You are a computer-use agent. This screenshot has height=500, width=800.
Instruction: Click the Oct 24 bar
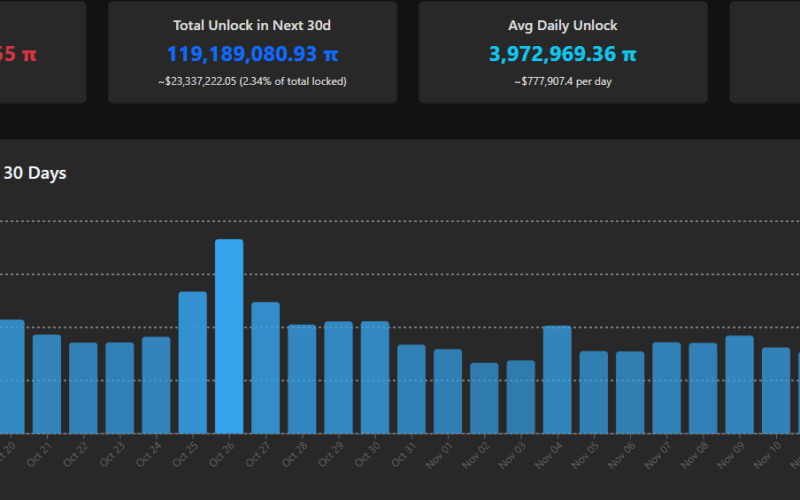click(x=156, y=384)
